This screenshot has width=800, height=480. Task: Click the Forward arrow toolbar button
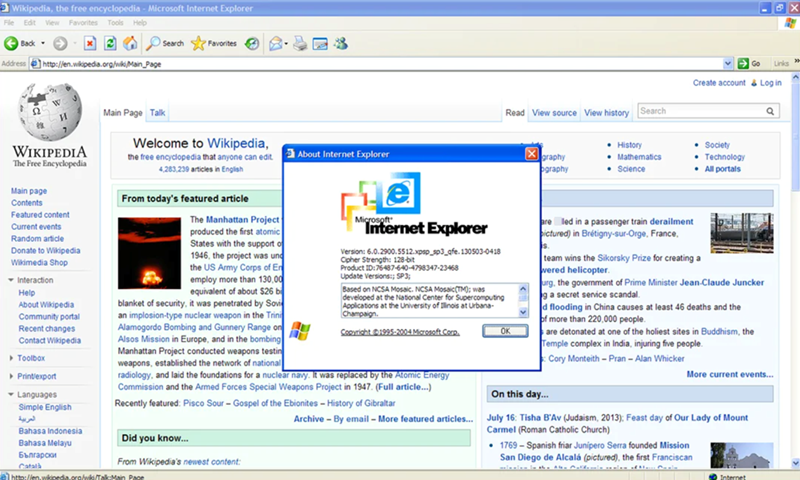[x=60, y=43]
